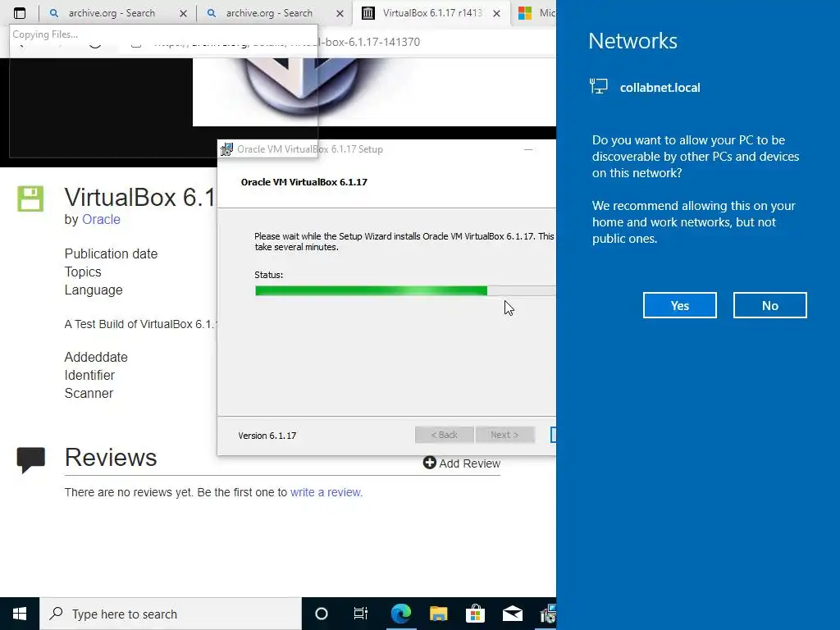Click the Version 6.1.17 text in Setup
Image resolution: width=840 pixels, height=630 pixels.
click(267, 436)
